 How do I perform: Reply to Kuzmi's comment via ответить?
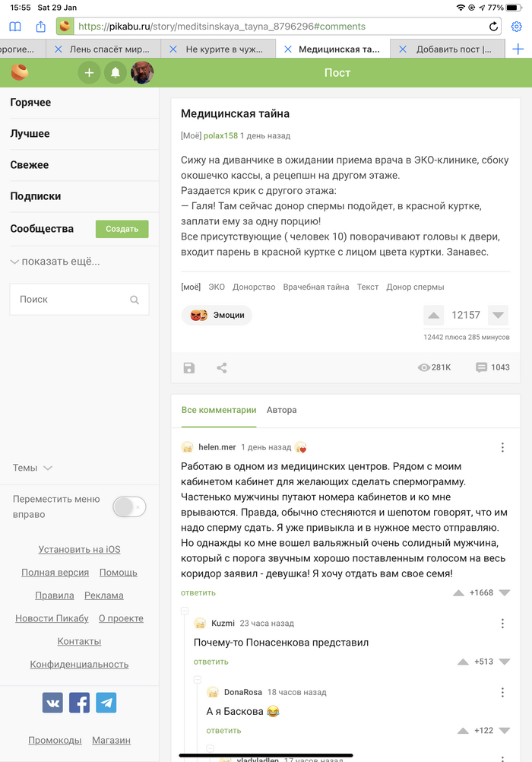(211, 662)
